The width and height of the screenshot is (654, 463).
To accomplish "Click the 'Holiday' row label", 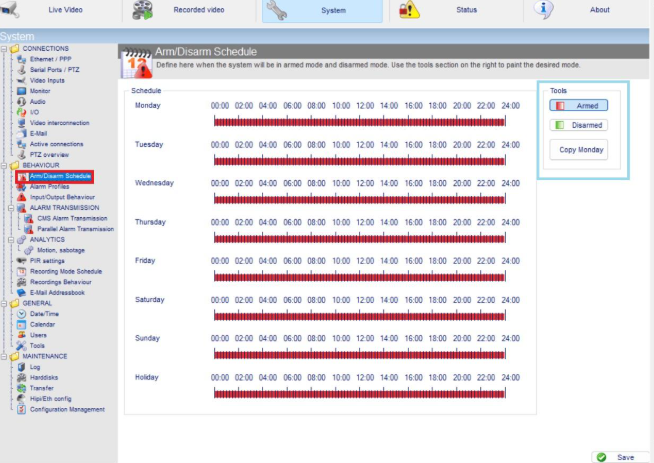I will tap(146, 377).
